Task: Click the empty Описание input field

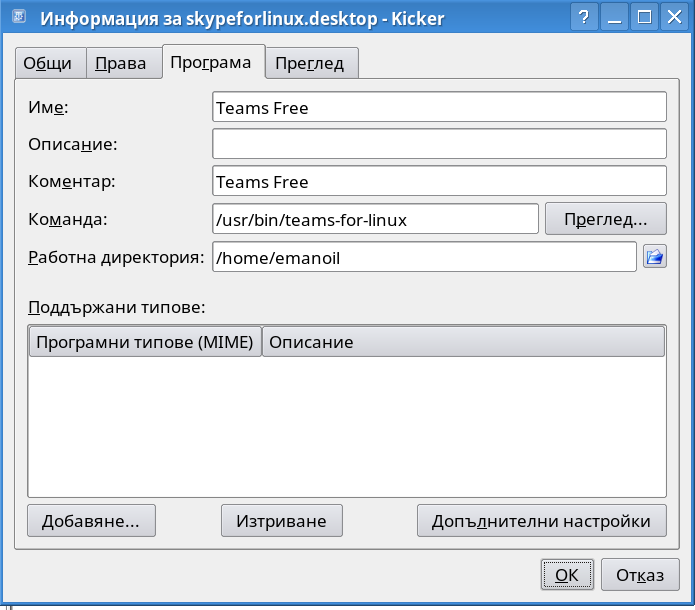Action: pos(439,144)
